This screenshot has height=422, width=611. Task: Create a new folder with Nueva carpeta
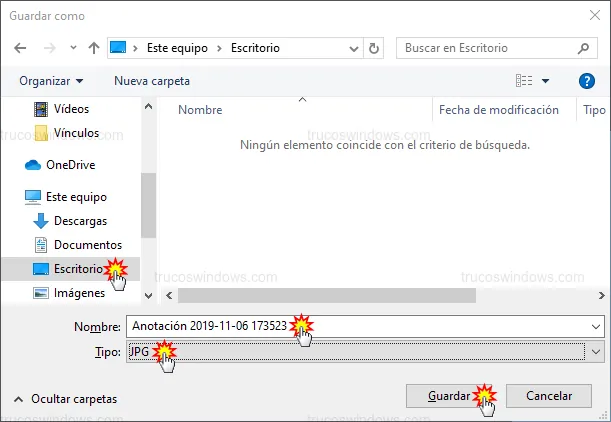pyautogui.click(x=151, y=81)
